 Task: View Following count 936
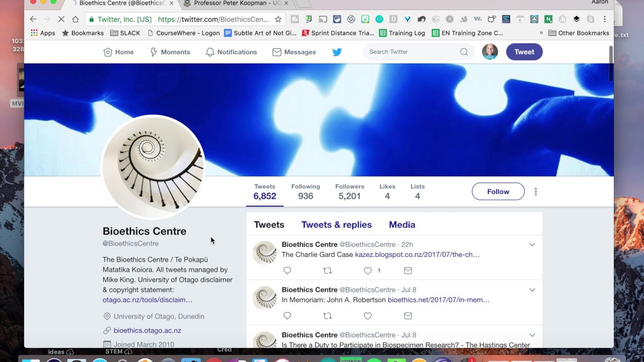(305, 192)
